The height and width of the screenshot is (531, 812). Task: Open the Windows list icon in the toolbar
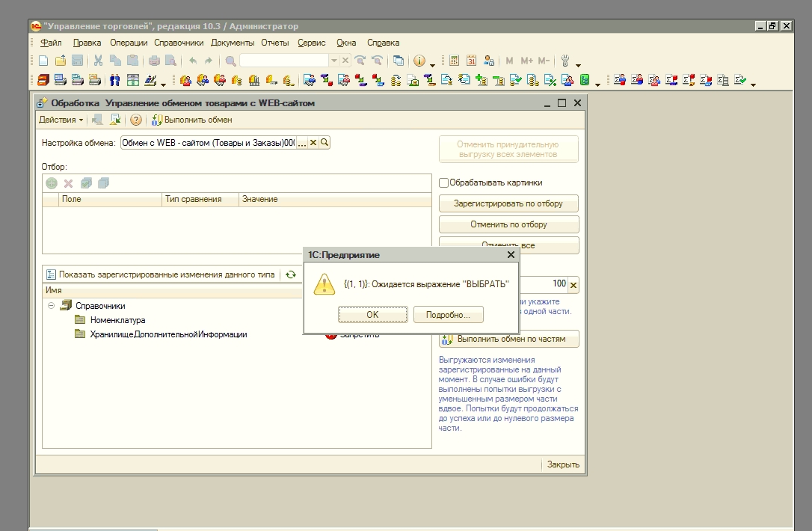pyautogui.click(x=399, y=61)
